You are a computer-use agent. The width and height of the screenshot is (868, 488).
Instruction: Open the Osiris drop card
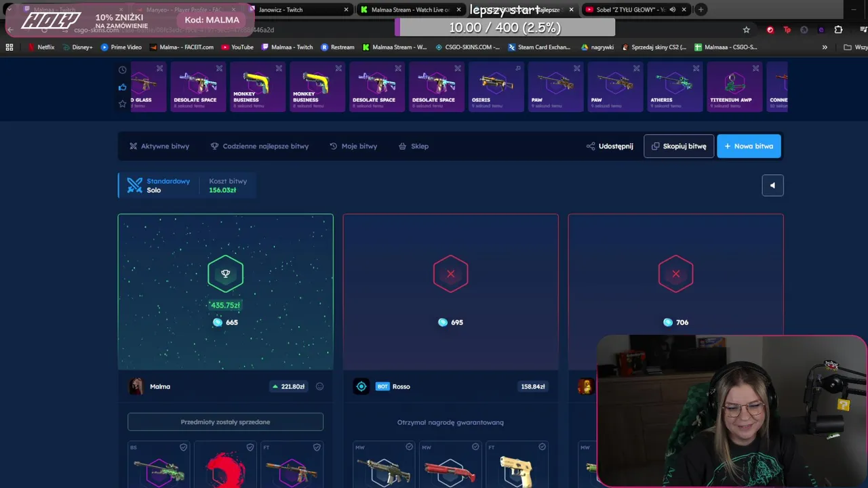pos(496,87)
